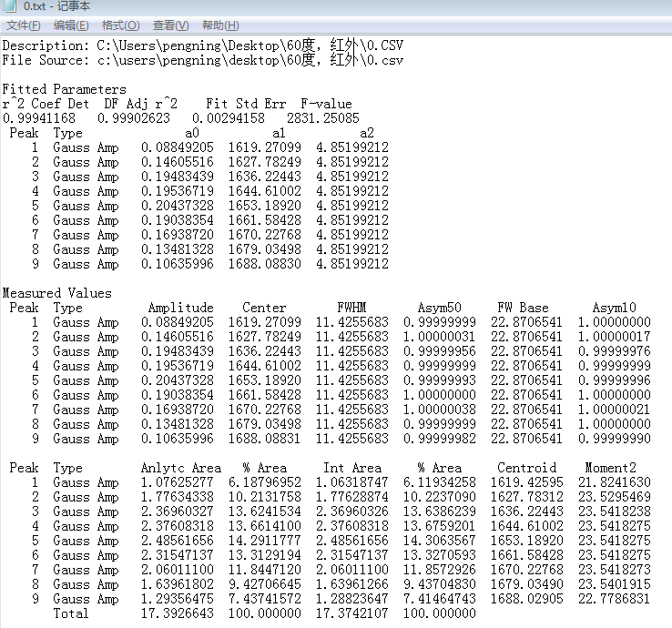672x628 pixels.
Task: Click Anlytc Area value 2.31547137
Action: (178, 555)
